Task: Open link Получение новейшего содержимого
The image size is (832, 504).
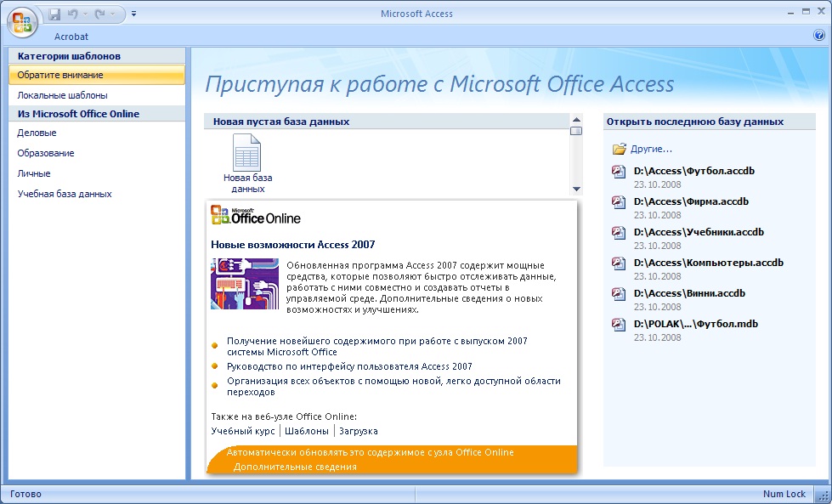Action: coord(377,347)
